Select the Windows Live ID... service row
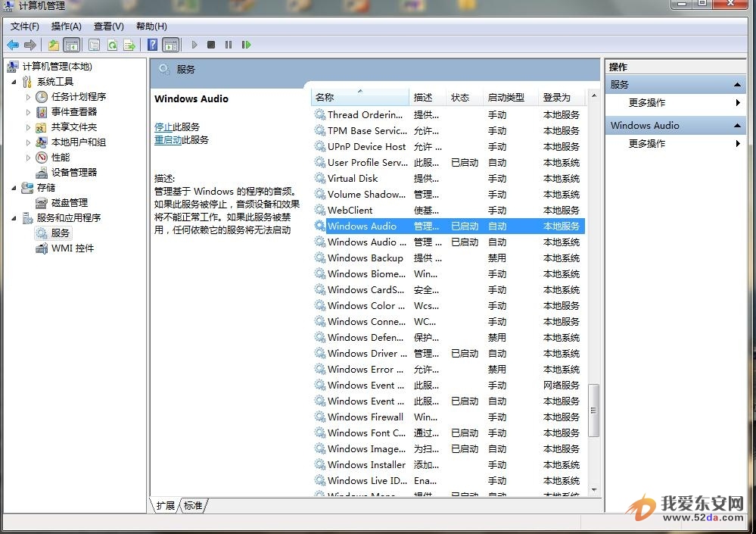756x534 pixels. point(449,481)
